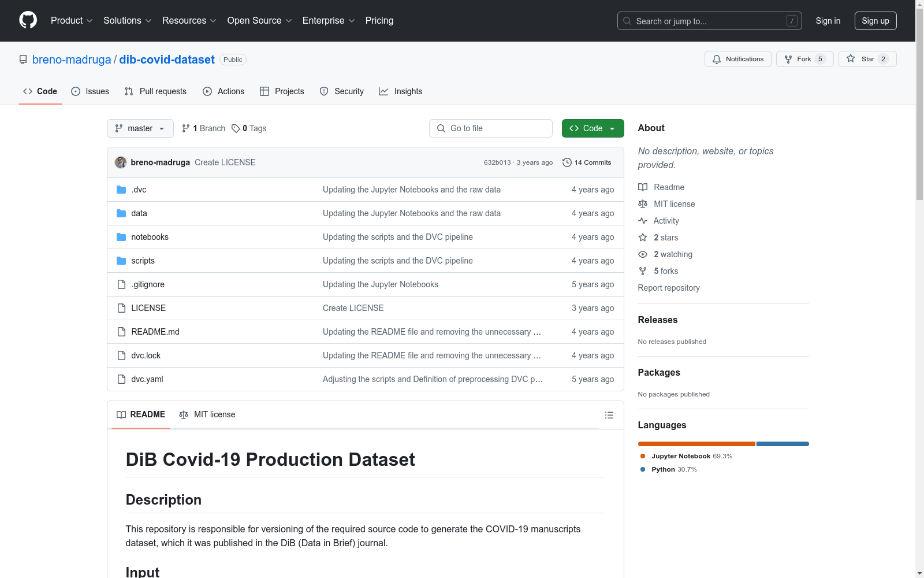Click the fork icon beside 5 forks
This screenshot has height=578, width=924.
tap(643, 271)
